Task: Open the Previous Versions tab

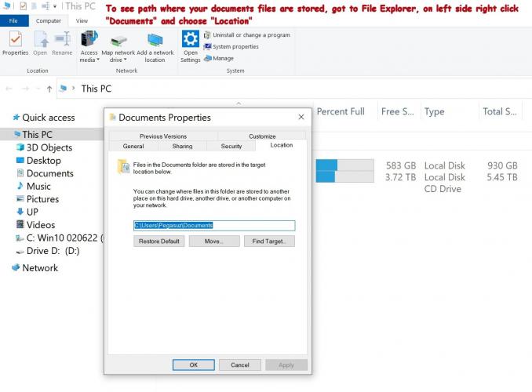Action: [163, 136]
